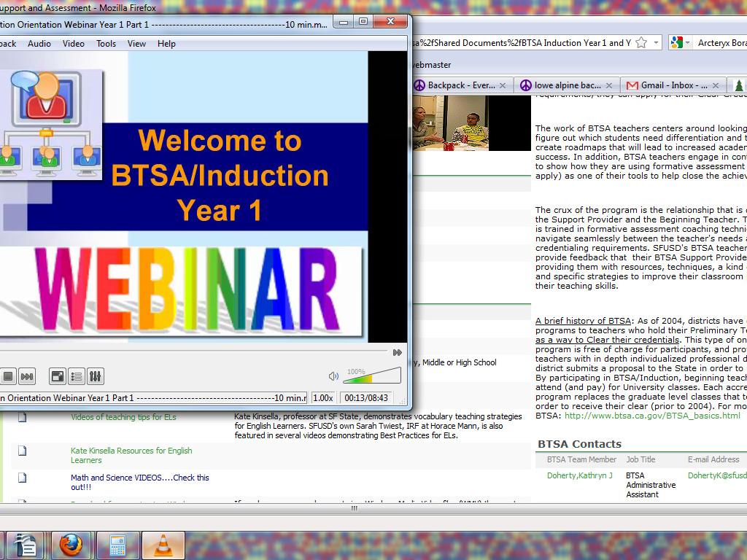The height and width of the screenshot is (560, 747).
Task: Adjust the VLC volume slider
Action: (371, 376)
